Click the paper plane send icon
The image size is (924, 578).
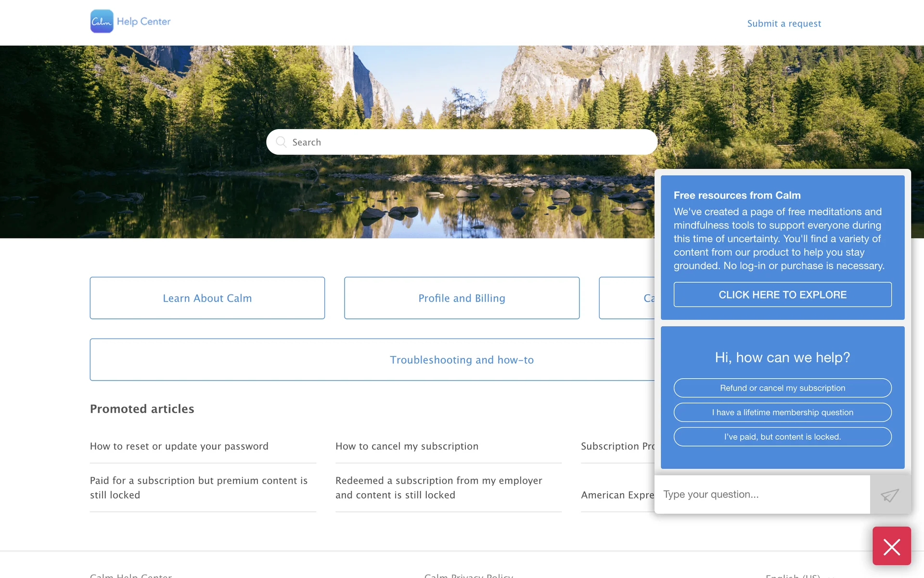pyautogui.click(x=890, y=495)
